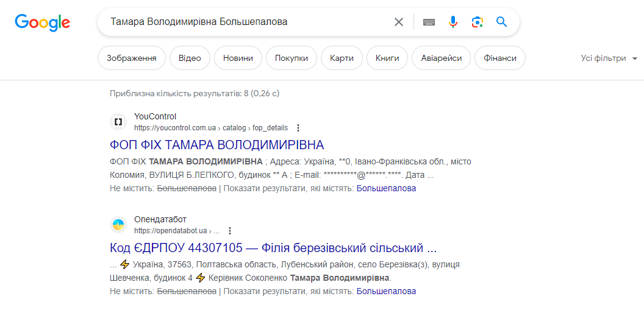644x313 pixels.
Task: Switch to the Новини filter
Action: tap(238, 58)
